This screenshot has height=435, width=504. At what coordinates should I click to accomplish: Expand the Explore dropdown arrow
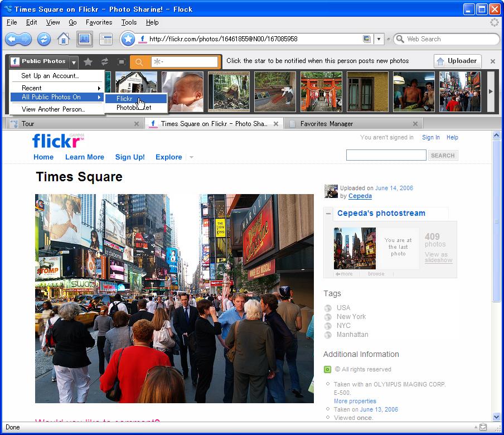point(192,157)
